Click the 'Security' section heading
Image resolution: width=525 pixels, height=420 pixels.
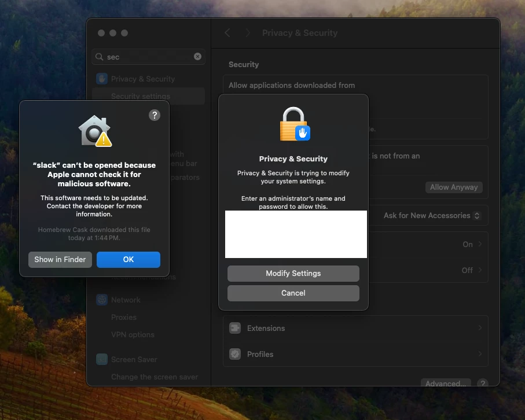pyautogui.click(x=244, y=65)
